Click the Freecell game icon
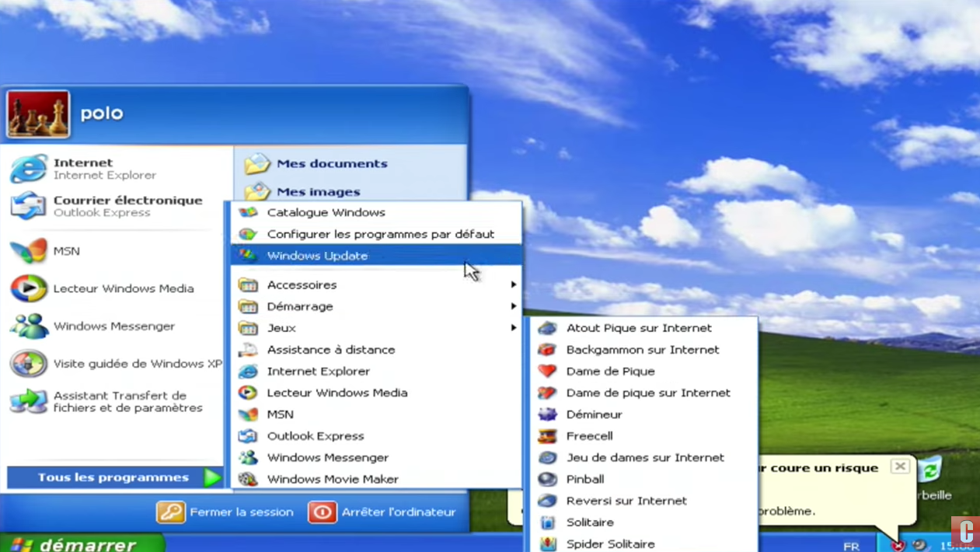The image size is (980, 552). [x=548, y=436]
